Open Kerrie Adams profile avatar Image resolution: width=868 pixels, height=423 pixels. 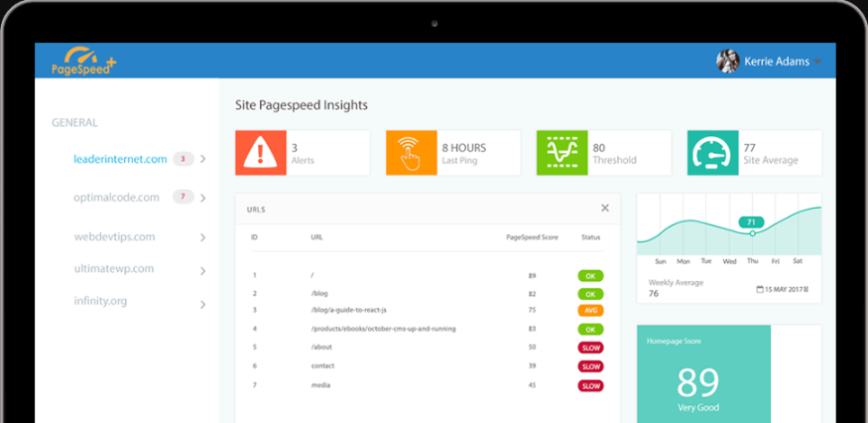click(727, 61)
